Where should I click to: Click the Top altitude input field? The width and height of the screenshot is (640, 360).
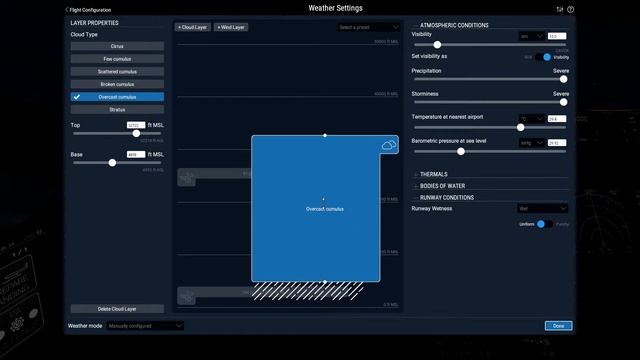[136, 125]
